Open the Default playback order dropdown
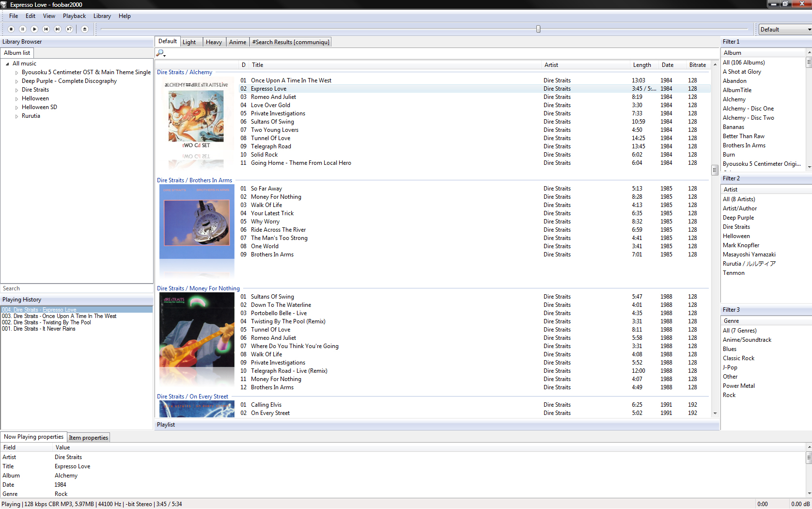The height and width of the screenshot is (509, 812). pyautogui.click(x=785, y=30)
